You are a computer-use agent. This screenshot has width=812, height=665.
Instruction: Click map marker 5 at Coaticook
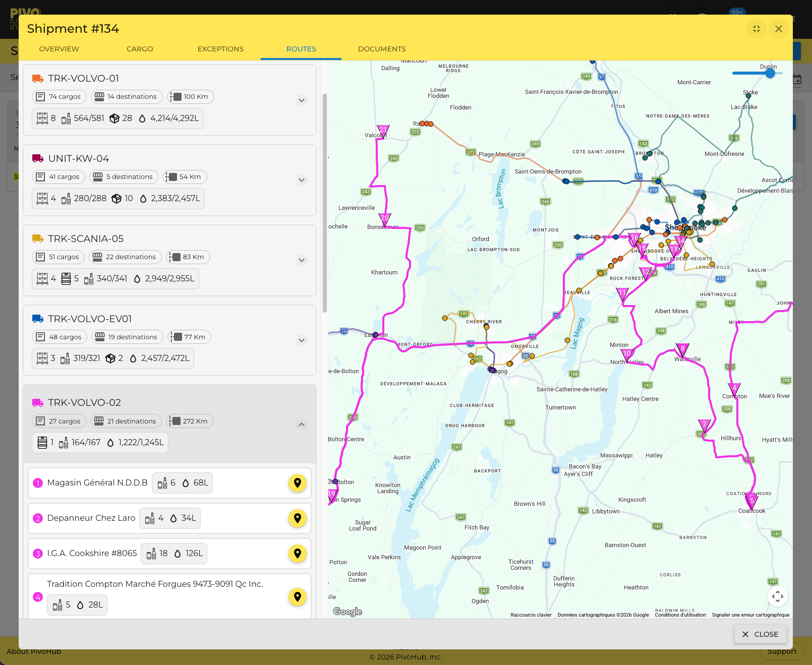[752, 502]
